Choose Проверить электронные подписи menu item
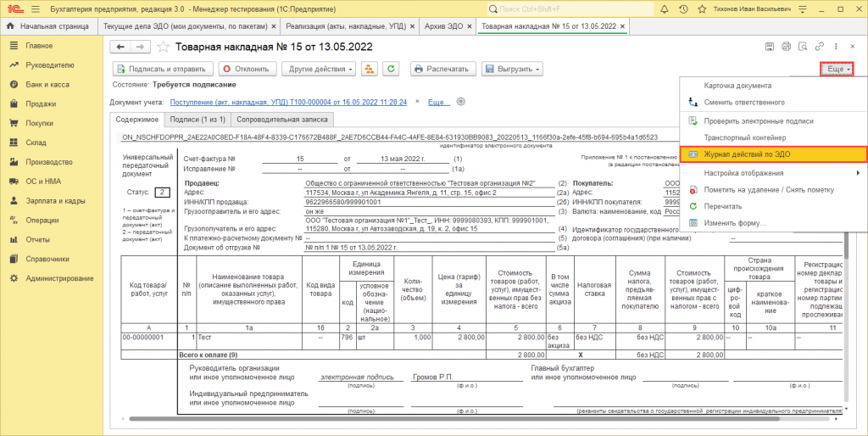The image size is (868, 436). coord(773,120)
